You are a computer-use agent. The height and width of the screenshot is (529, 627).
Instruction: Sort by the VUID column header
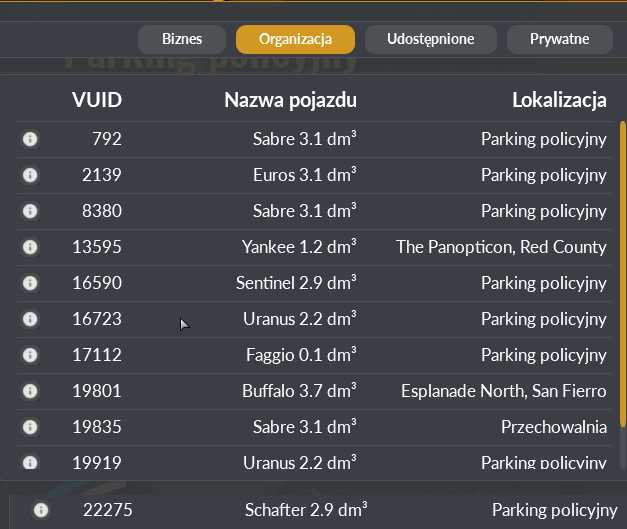97,100
